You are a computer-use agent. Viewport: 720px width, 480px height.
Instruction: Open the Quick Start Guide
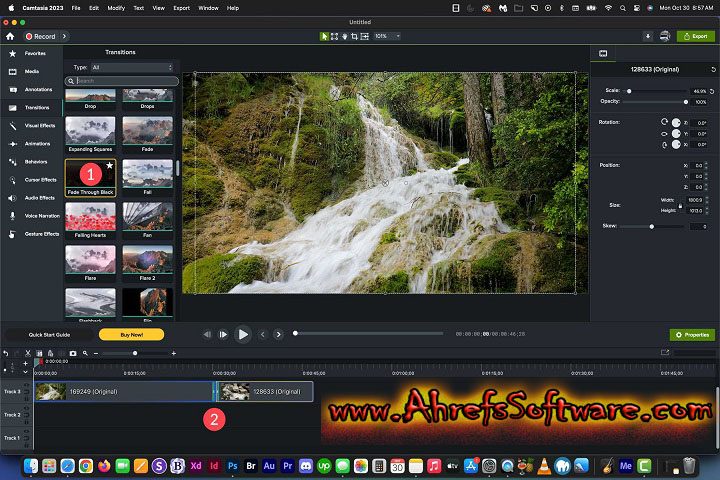[x=49, y=335]
